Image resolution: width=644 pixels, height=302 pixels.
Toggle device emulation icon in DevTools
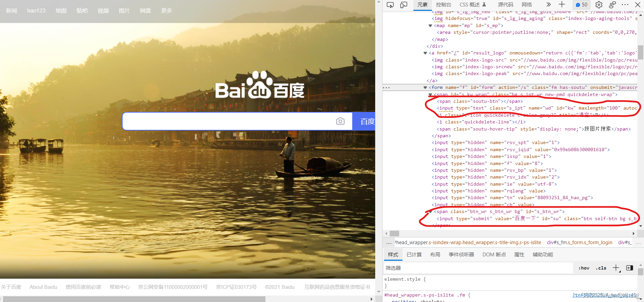tap(404, 5)
